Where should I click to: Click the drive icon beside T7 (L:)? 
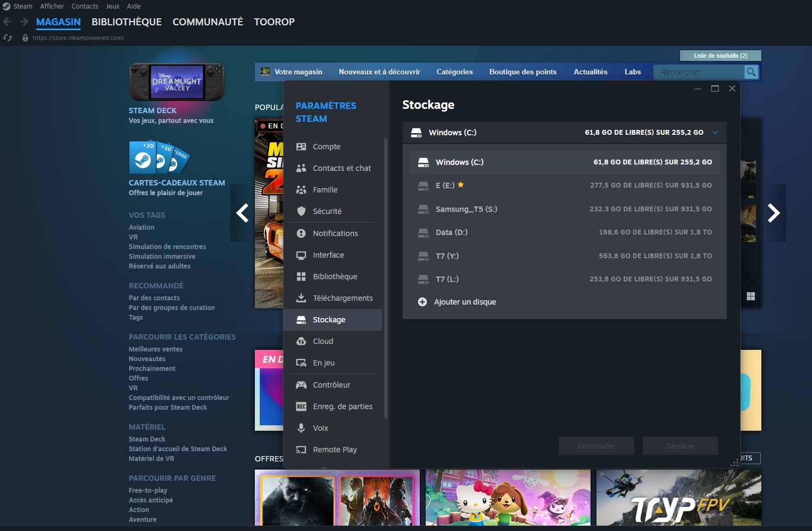pyautogui.click(x=424, y=279)
